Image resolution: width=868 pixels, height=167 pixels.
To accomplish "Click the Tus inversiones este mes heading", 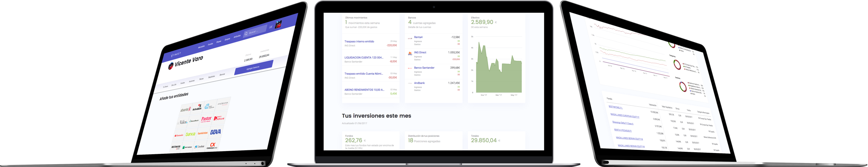I will pyautogui.click(x=376, y=116).
